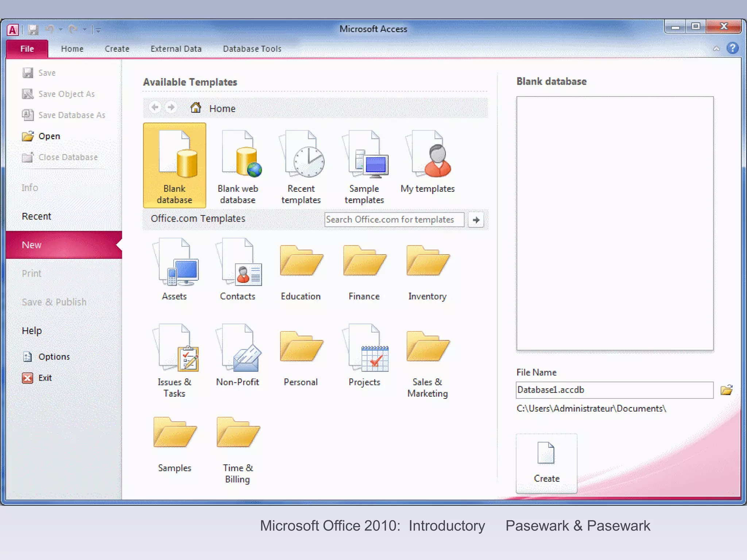Click the Home icon in template navigation

coord(196,108)
